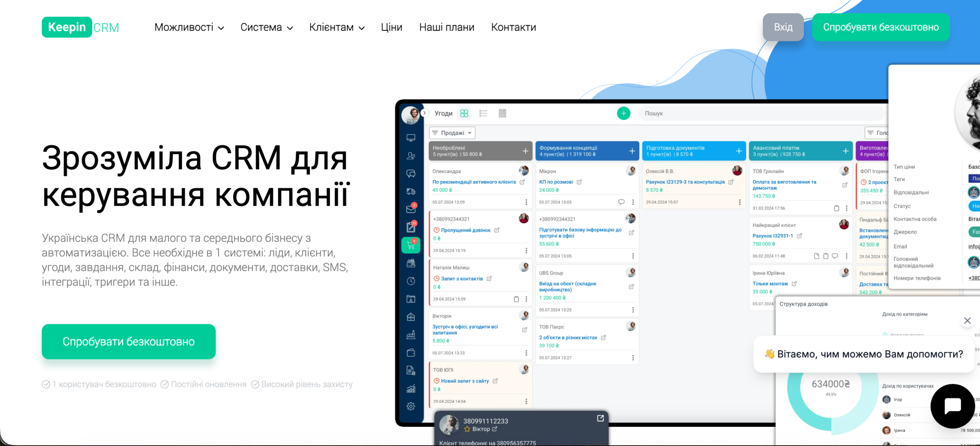Click the Пошук search field
The width and height of the screenshot is (980, 446).
point(761,113)
